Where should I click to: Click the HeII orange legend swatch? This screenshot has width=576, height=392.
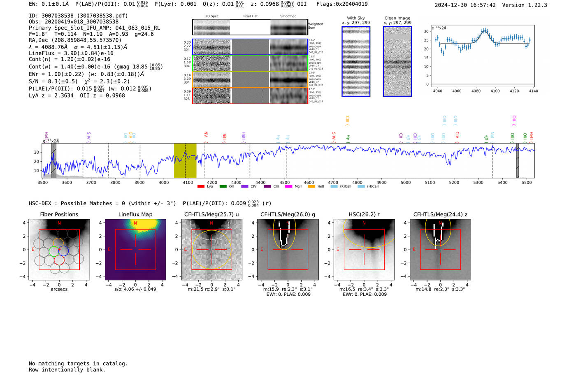click(311, 187)
